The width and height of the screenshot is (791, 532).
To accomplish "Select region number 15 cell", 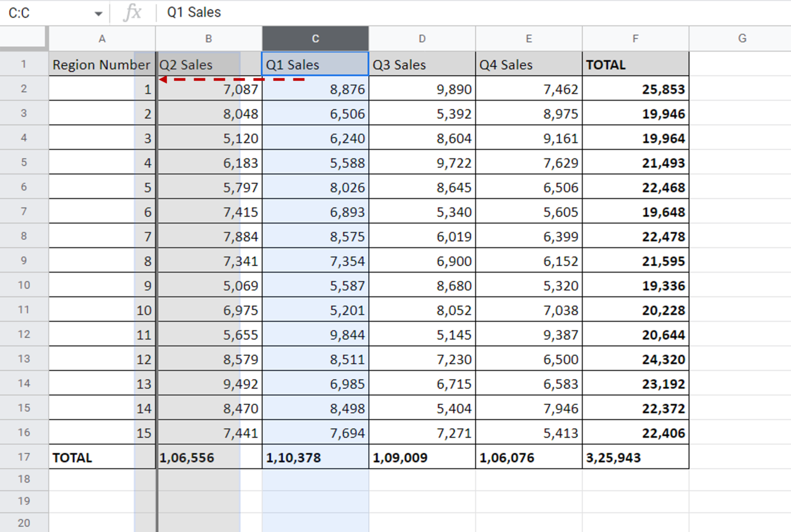I will 102,432.
